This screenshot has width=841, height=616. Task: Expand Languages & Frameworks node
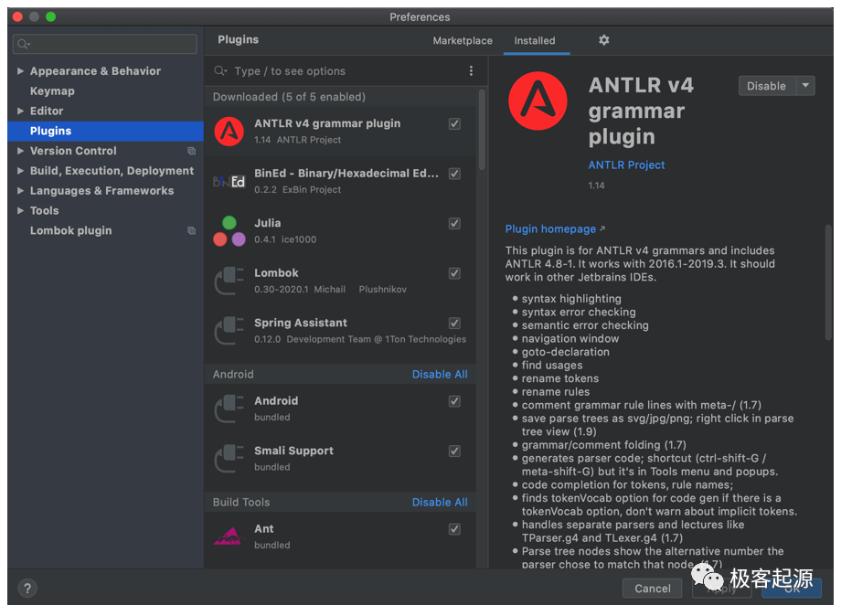(x=20, y=190)
